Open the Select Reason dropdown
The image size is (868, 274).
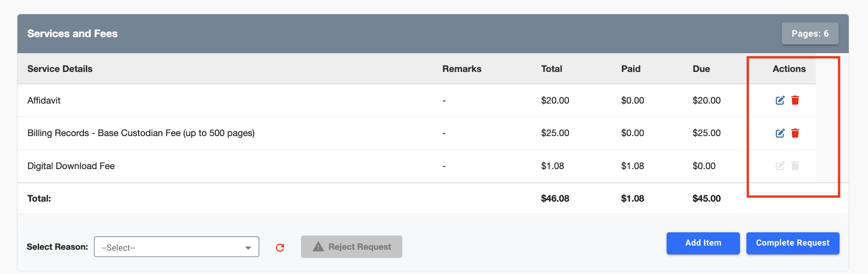(177, 247)
